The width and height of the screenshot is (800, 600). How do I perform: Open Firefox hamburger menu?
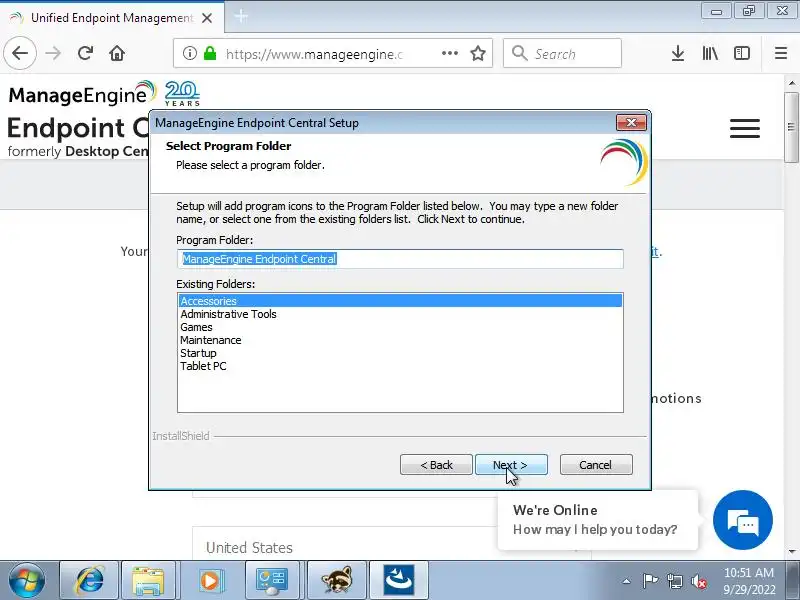(781, 53)
